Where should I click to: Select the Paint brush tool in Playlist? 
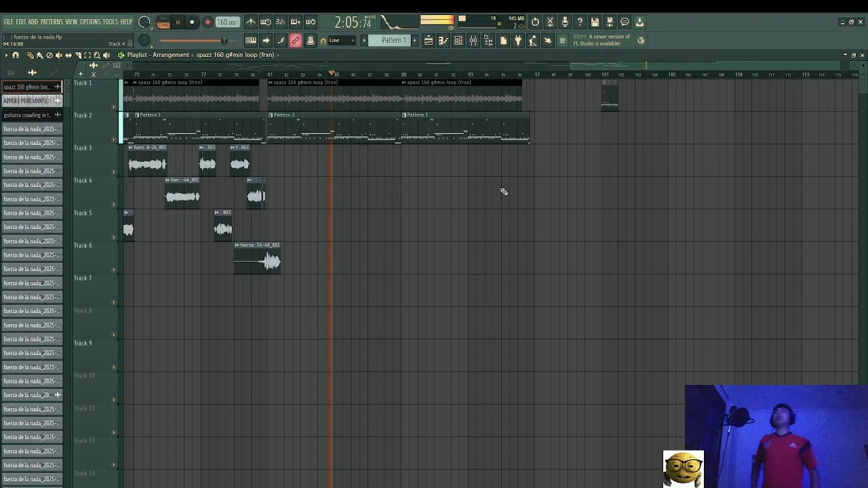[x=39, y=55]
